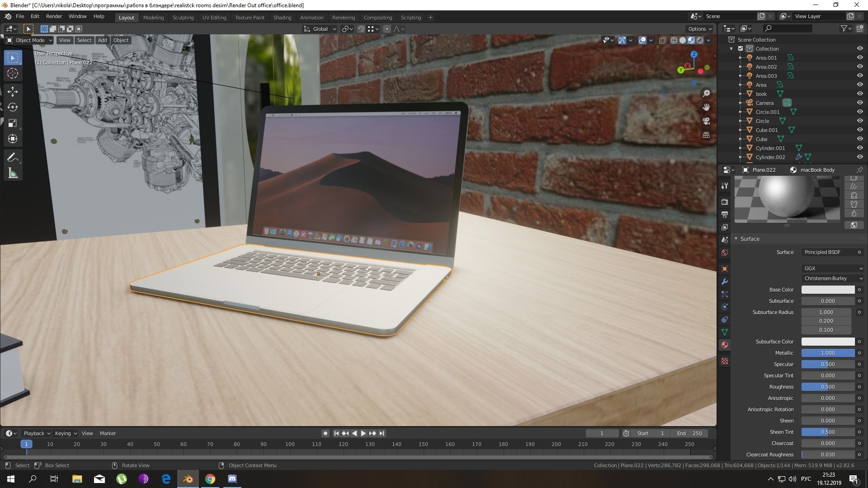Click the Metallic value slider
Image resolution: width=868 pixels, height=488 pixels.
(828, 353)
